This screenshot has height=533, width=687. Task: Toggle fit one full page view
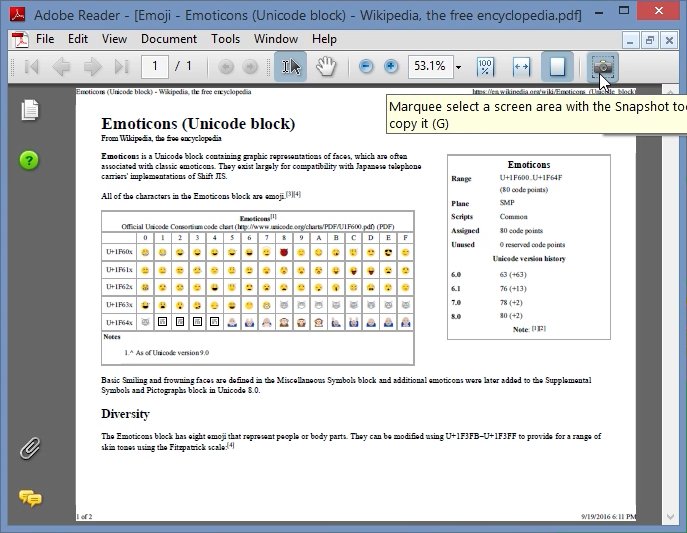pos(557,67)
